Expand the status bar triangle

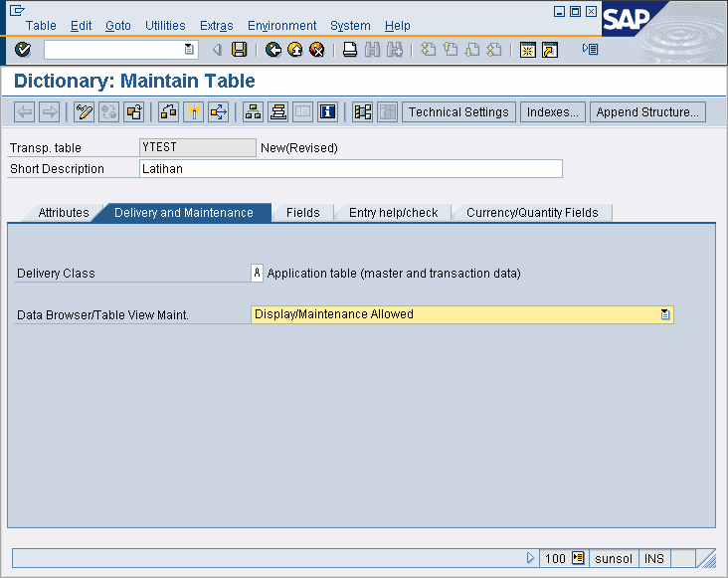[530, 557]
